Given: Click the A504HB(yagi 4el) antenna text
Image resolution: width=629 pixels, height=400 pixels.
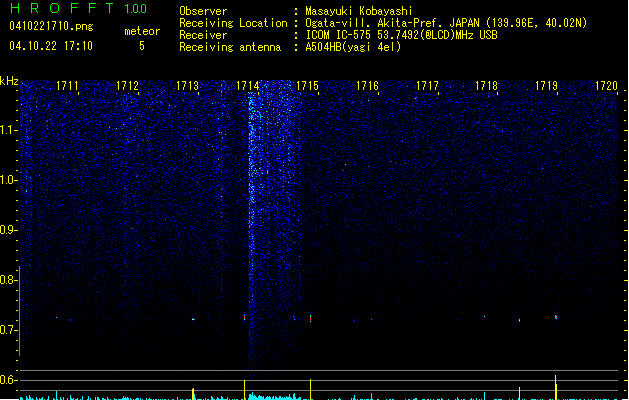Looking at the screenshot, I should (353, 47).
